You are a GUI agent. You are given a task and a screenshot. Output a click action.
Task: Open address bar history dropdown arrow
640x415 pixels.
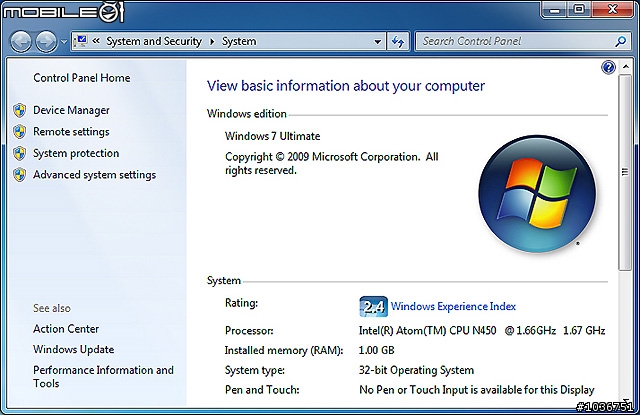378,41
